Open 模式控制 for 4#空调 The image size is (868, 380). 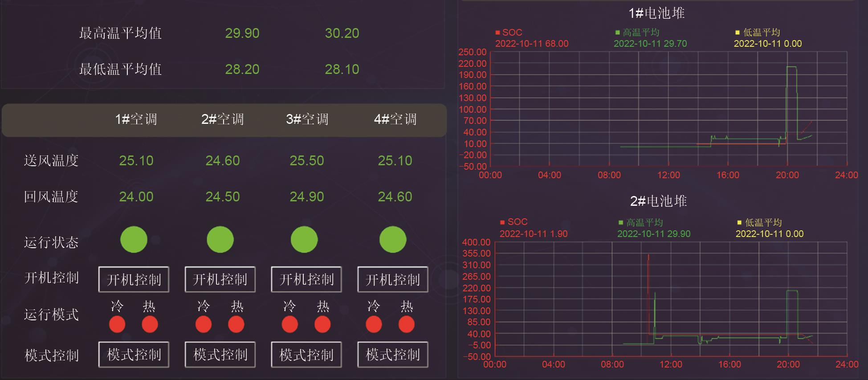coord(392,355)
